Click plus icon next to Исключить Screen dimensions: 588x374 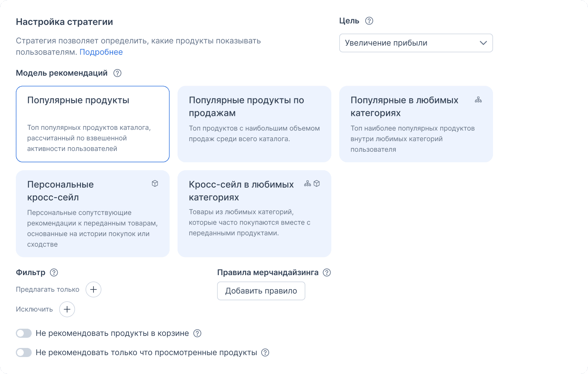click(67, 309)
